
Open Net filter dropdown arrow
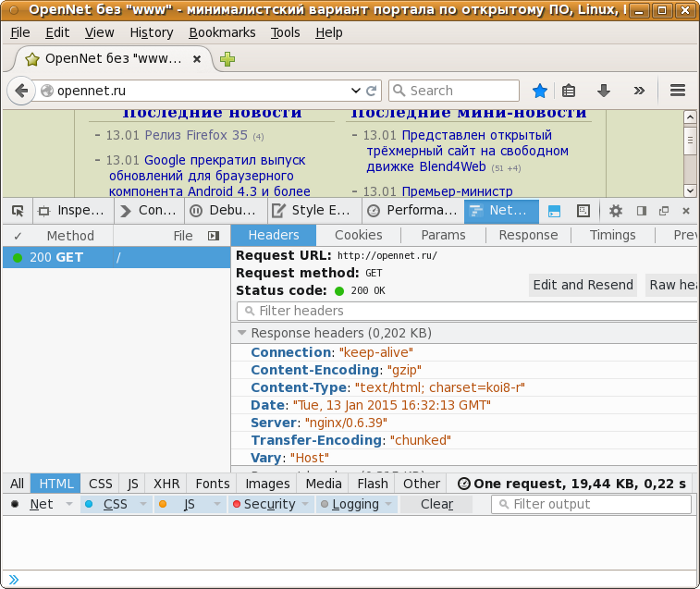click(x=69, y=504)
